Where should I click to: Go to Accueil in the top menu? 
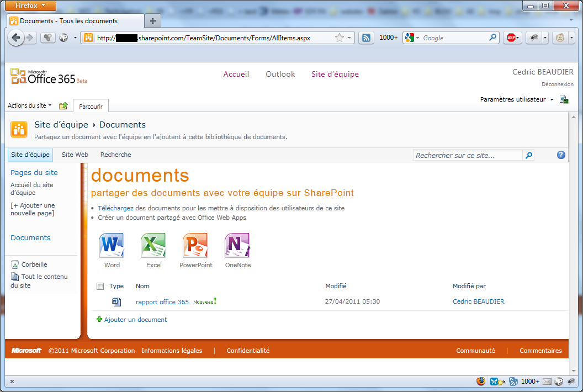236,74
